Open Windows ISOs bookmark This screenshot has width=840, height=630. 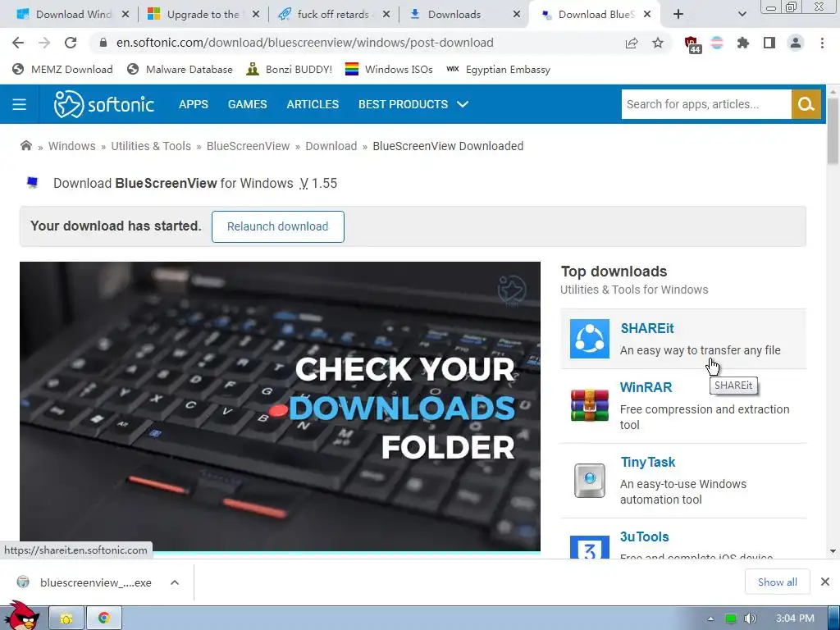389,69
